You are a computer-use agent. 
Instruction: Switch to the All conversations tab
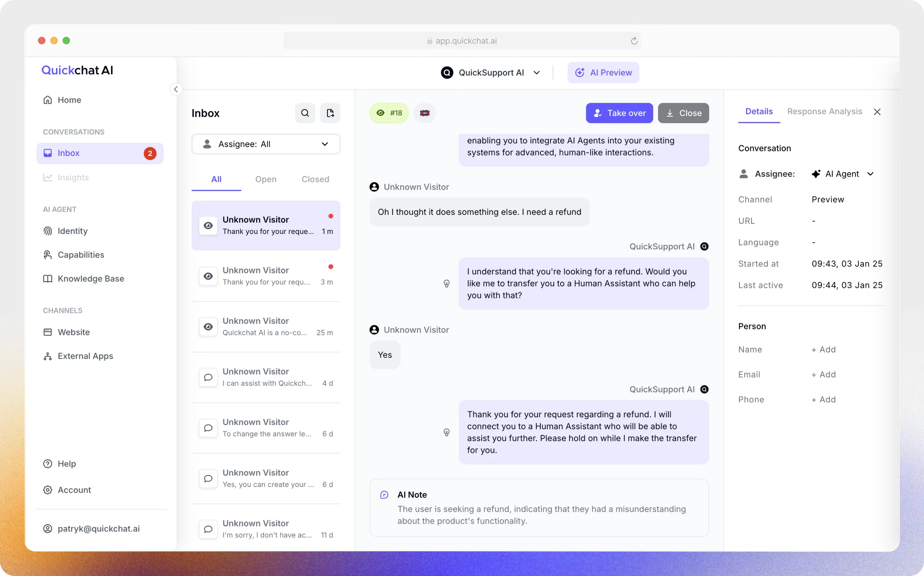pyautogui.click(x=216, y=179)
